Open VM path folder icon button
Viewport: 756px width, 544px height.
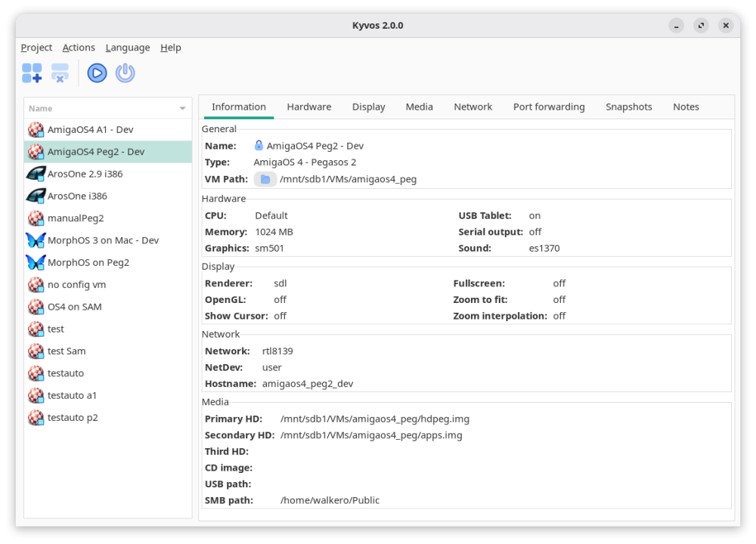pos(265,179)
